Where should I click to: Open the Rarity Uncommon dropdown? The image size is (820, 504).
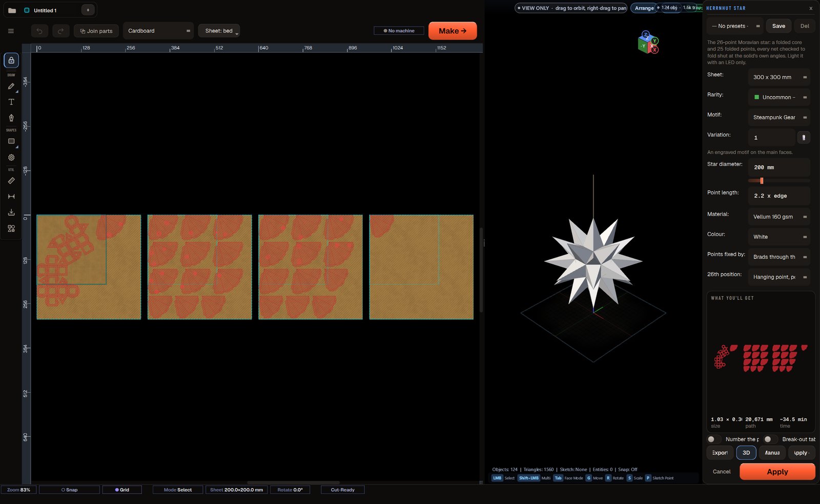coord(779,97)
